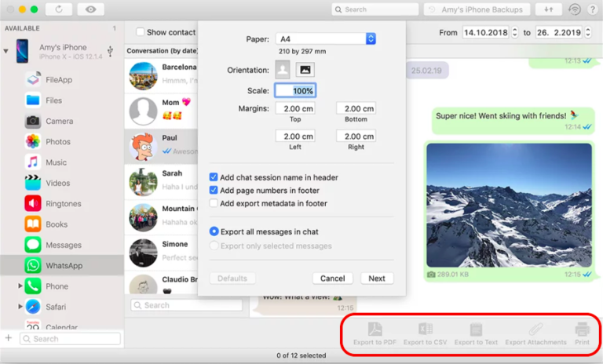Click the Next button
Viewport: 603px width, 364px height.
pyautogui.click(x=377, y=278)
